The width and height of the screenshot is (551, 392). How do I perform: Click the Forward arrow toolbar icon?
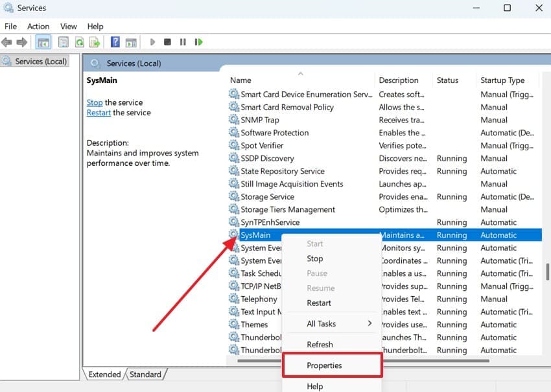pos(22,43)
